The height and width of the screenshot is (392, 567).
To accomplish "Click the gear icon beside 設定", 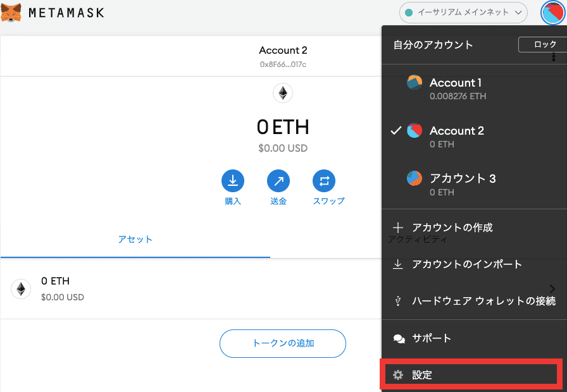I will pos(398,375).
